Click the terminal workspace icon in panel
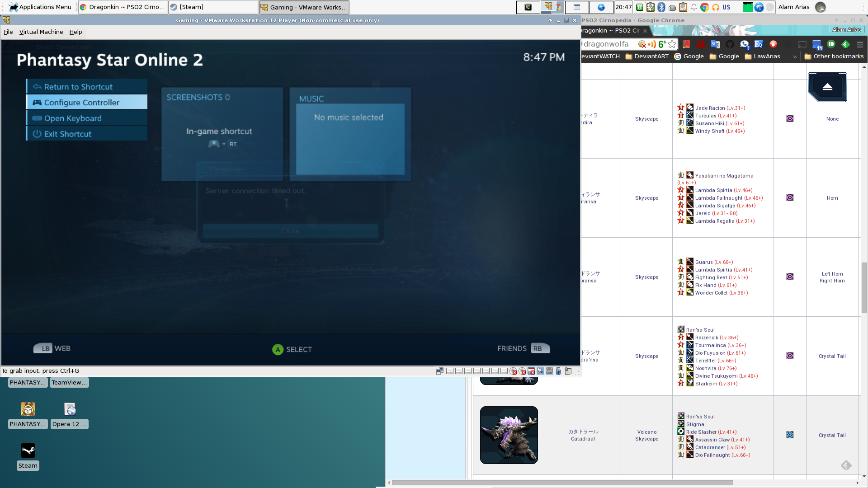Screen dimensions: 868x488 pos(528,7)
